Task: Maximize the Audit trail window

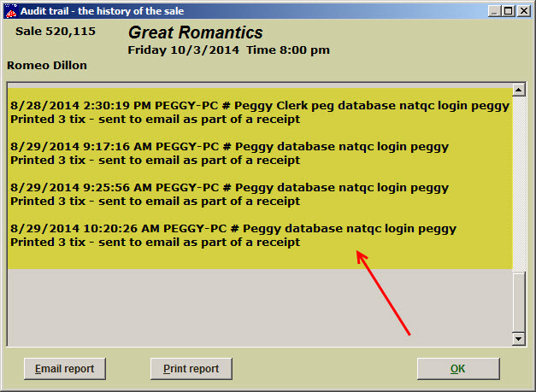Action: coord(509,11)
